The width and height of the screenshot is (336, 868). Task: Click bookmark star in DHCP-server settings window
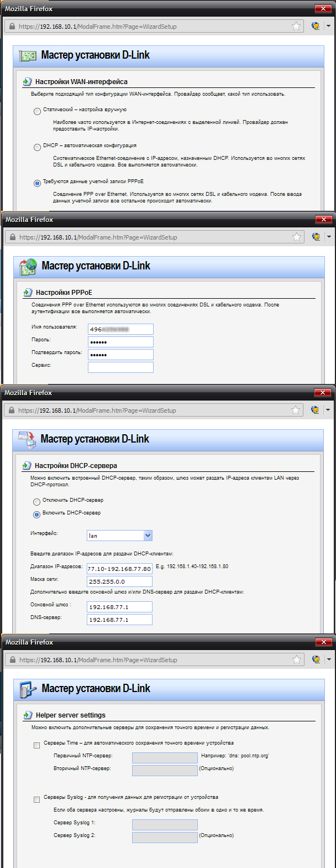pyautogui.click(x=296, y=410)
